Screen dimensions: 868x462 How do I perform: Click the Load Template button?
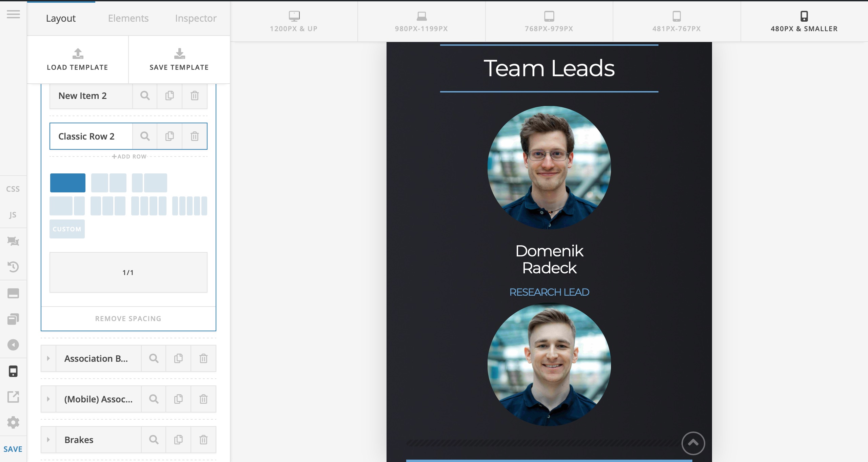78,60
